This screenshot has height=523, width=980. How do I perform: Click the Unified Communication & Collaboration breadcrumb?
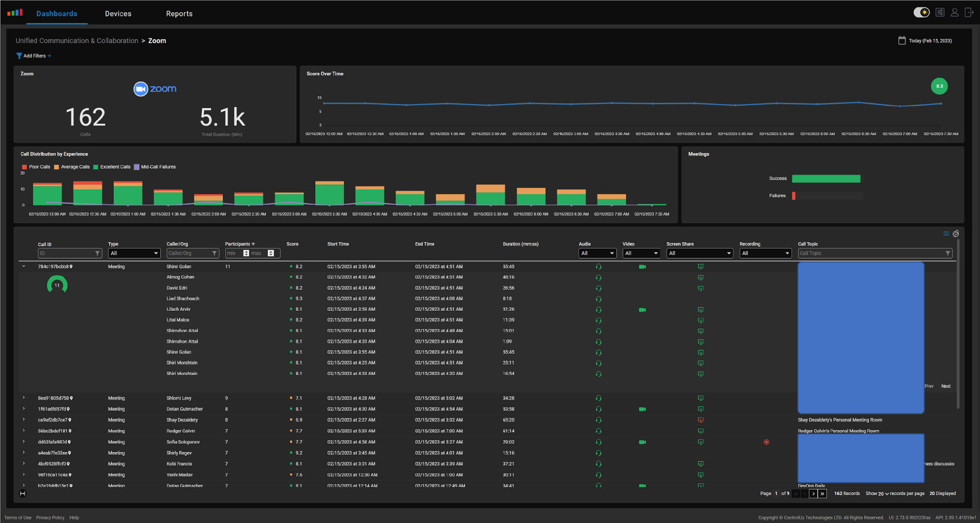(77, 41)
